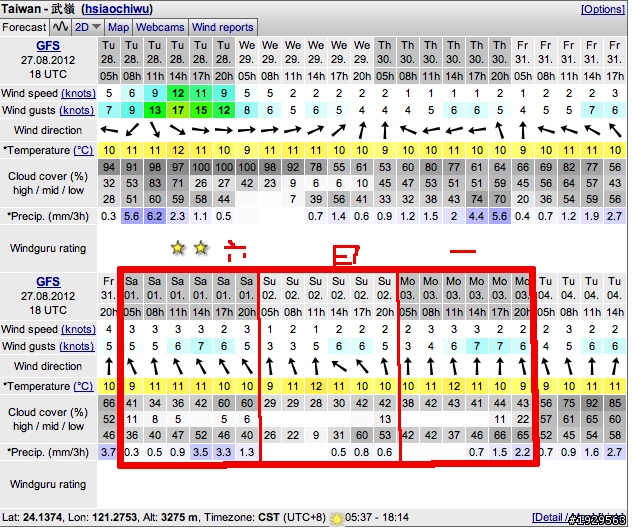
Task: Change lower table Temperature °C unit
Action: pos(83,386)
